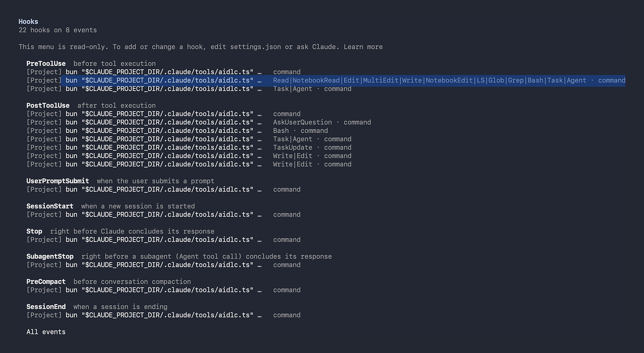
Task: Select the Stop event header
Action: click(x=34, y=231)
